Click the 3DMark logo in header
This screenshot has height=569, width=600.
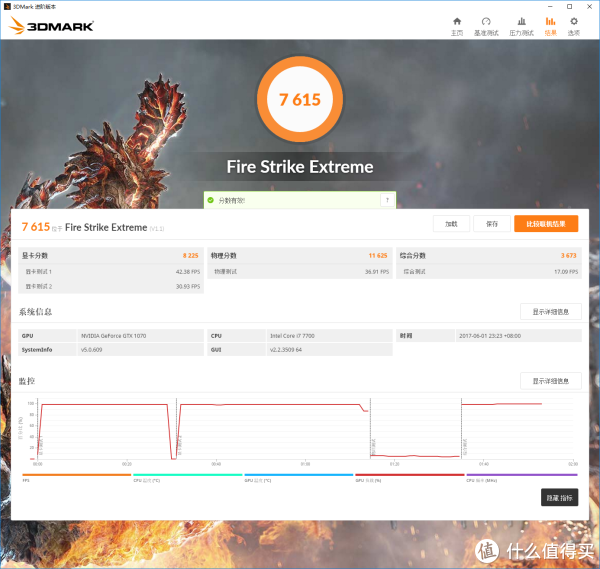coord(52,26)
